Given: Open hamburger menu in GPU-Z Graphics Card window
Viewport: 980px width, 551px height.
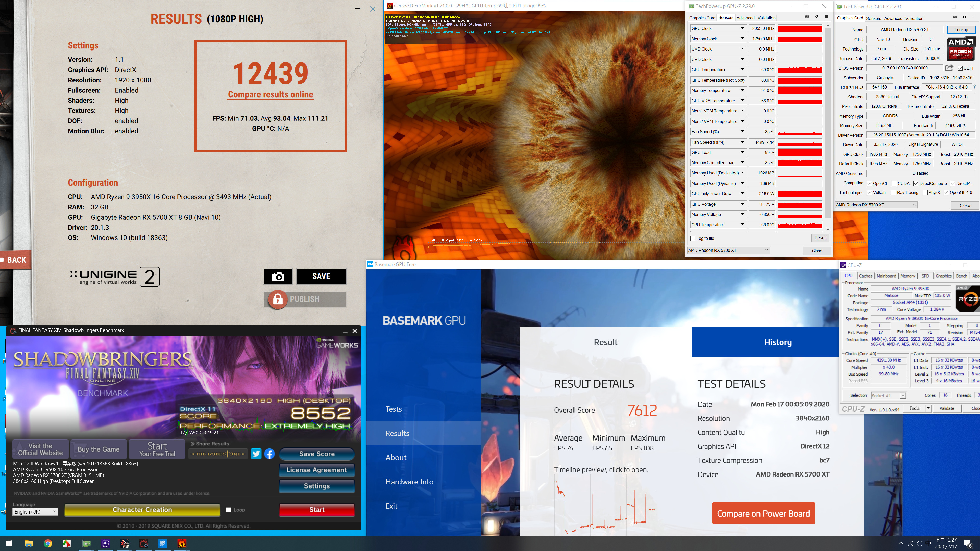Looking at the screenshot, I should coord(974,17).
